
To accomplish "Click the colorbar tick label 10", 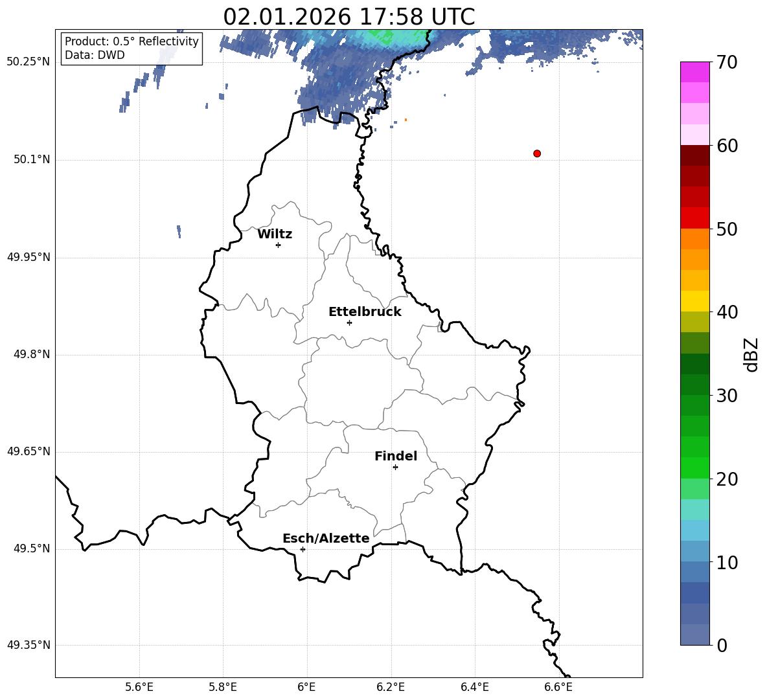I will pyautogui.click(x=727, y=562).
